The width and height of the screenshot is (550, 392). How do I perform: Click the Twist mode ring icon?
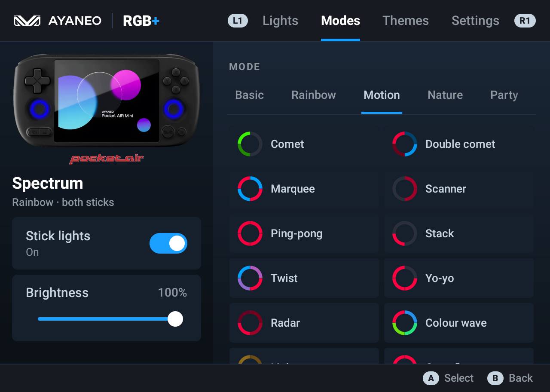pos(250,278)
